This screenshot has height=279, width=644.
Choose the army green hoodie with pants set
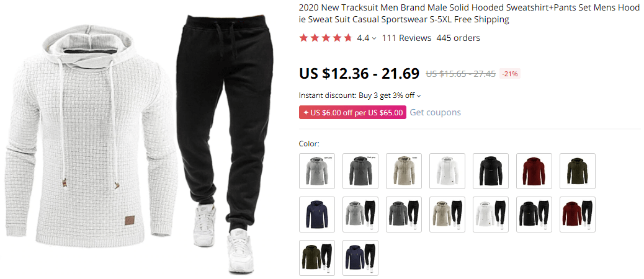point(317,258)
